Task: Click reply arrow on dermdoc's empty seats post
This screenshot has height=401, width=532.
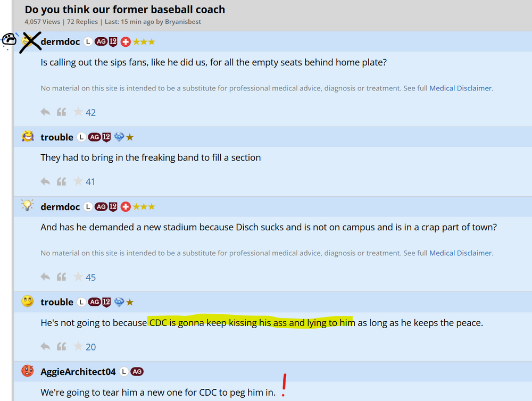Action: pos(46,112)
